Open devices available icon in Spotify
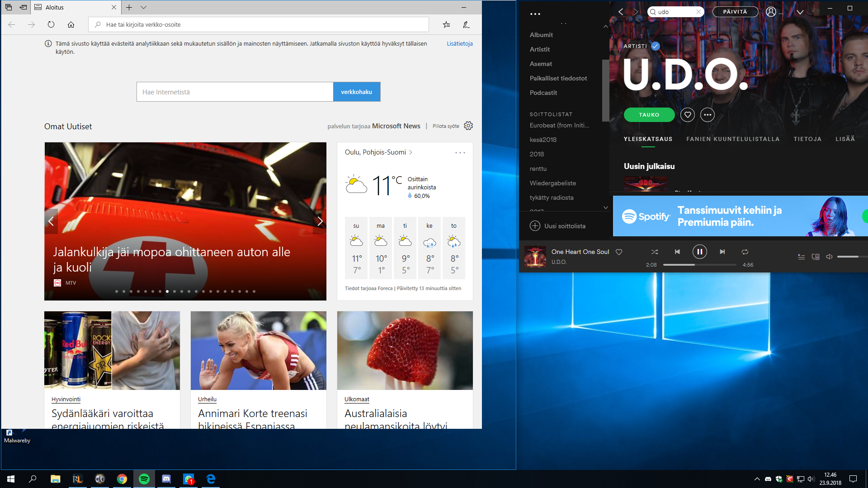Screen dimensions: 868x488 click(816, 257)
